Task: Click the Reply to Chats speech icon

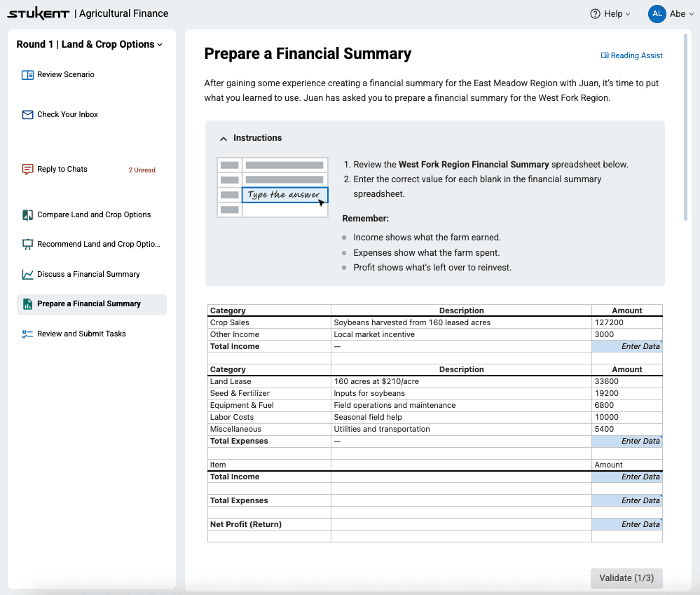Action: (x=27, y=169)
